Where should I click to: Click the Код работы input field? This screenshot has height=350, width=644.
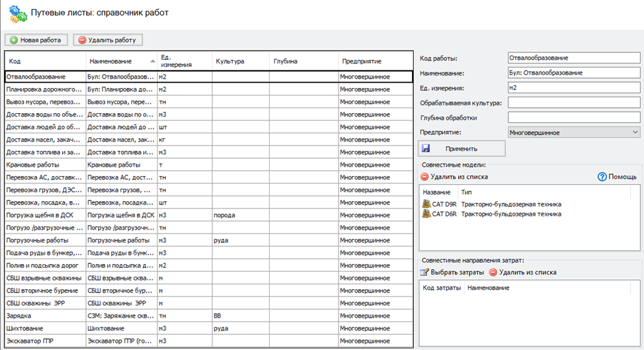click(573, 58)
